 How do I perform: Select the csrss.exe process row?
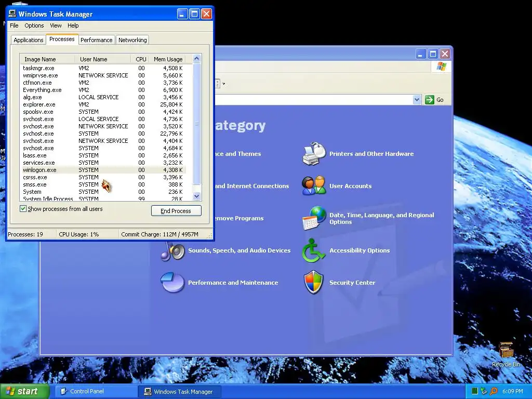click(103, 178)
